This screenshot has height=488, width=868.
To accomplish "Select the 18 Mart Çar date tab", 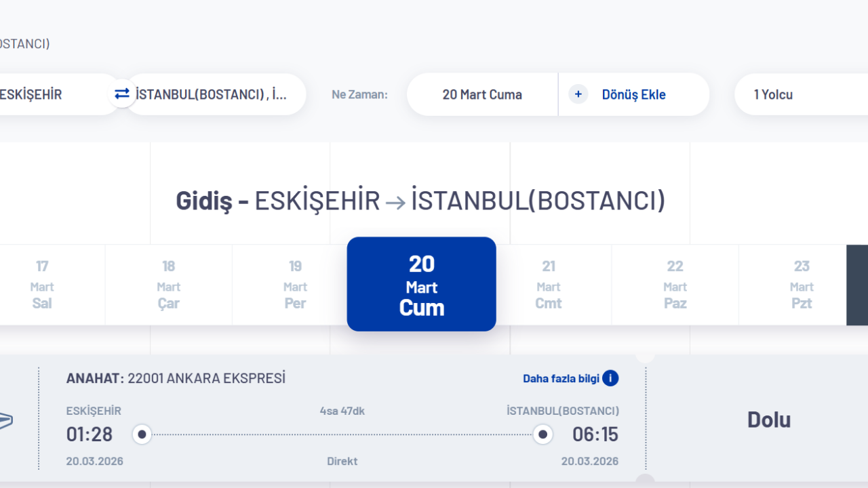I will tap(168, 284).
